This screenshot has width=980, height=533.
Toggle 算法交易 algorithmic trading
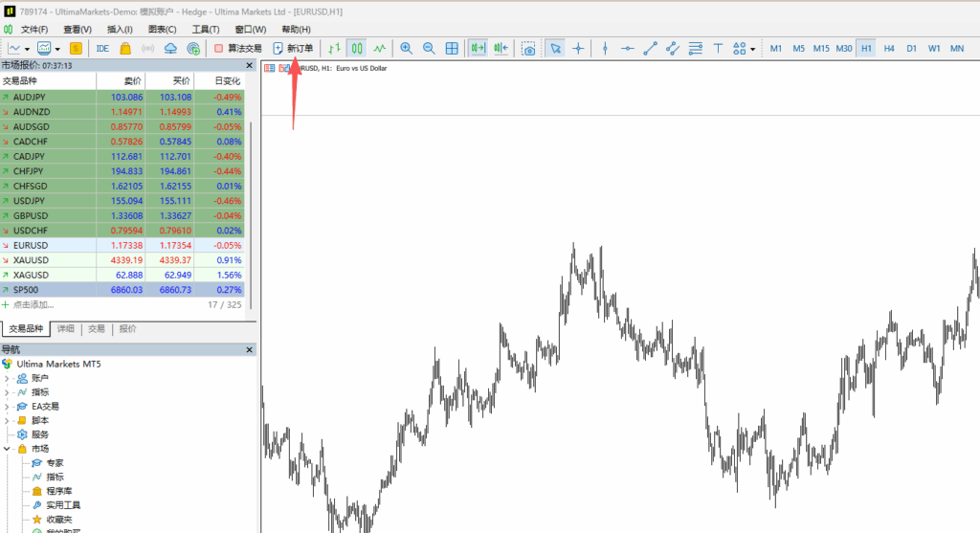(x=237, y=48)
